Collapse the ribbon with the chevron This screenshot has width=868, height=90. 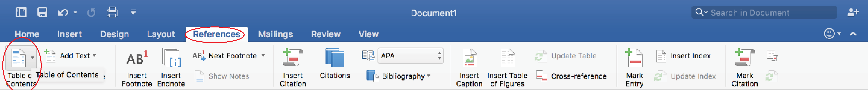click(853, 34)
